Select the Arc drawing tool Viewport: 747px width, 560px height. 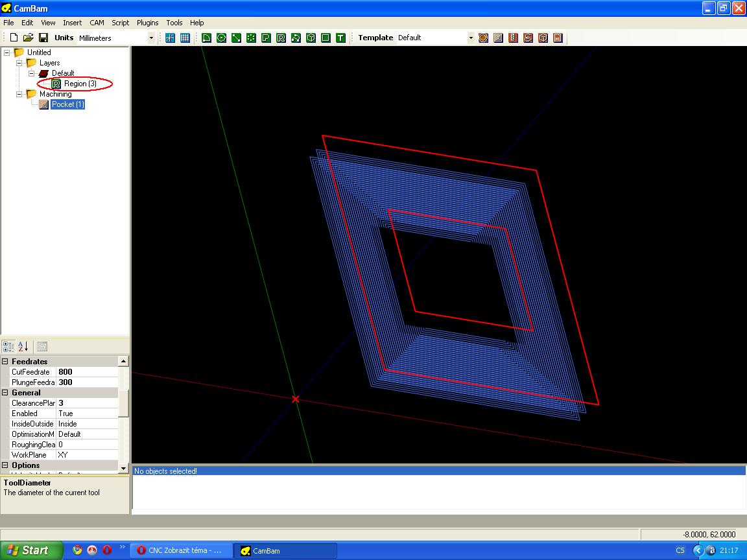296,38
